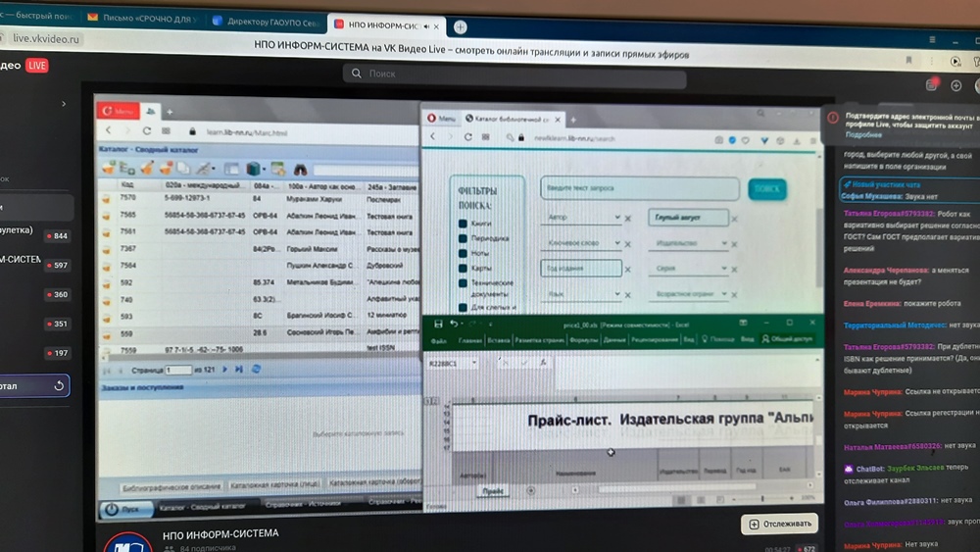Reload page in the library search browser window

pyautogui.click(x=468, y=137)
